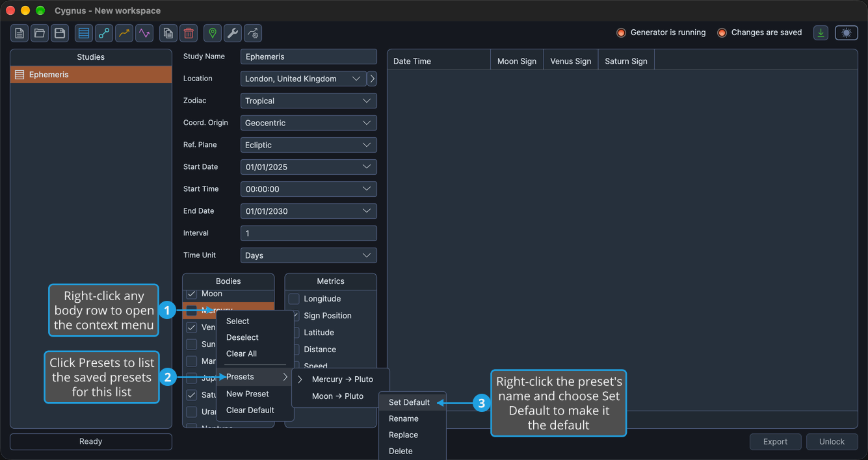Click the Generator is running indicator dot
Image resolution: width=868 pixels, height=460 pixels.
point(621,32)
